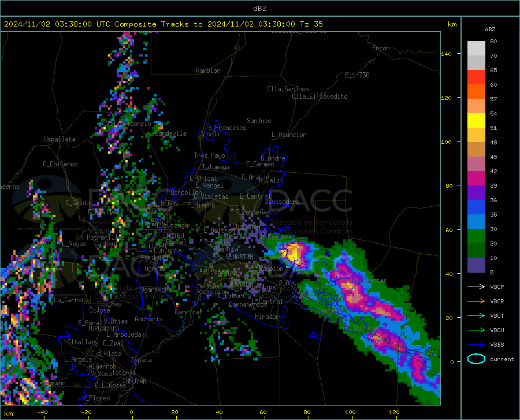Image resolution: width=520 pixels, height=420 pixels.
Task: Click the Clla.El_Cavadito map label
Action: pyautogui.click(x=320, y=96)
